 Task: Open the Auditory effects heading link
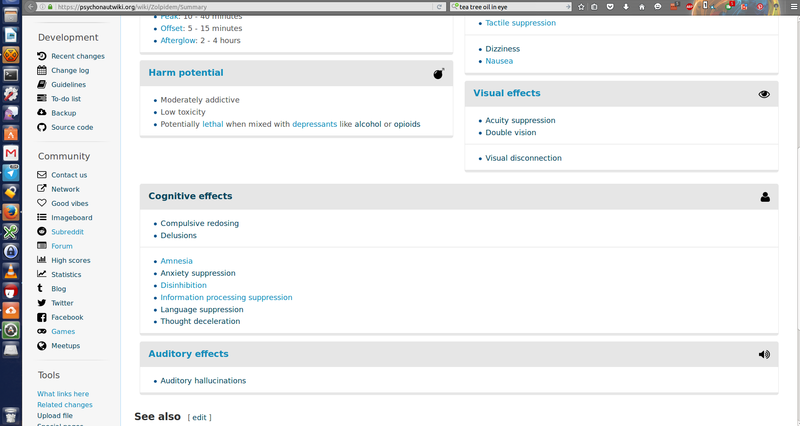(x=188, y=354)
